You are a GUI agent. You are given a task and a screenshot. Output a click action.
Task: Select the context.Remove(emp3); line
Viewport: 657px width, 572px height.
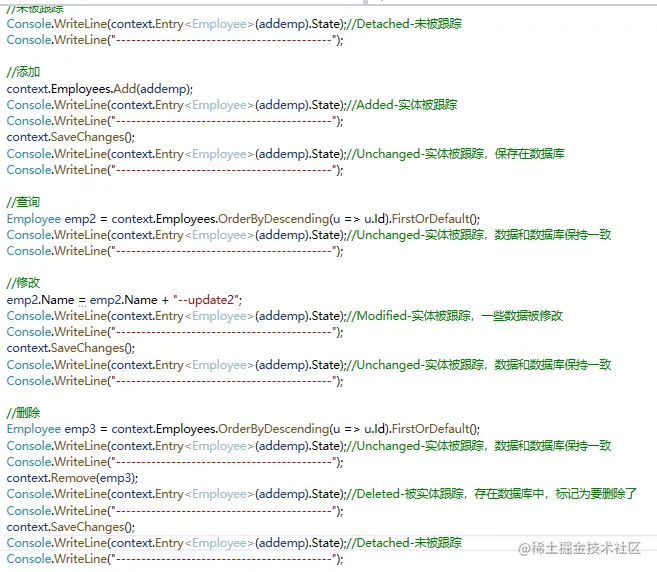72,478
